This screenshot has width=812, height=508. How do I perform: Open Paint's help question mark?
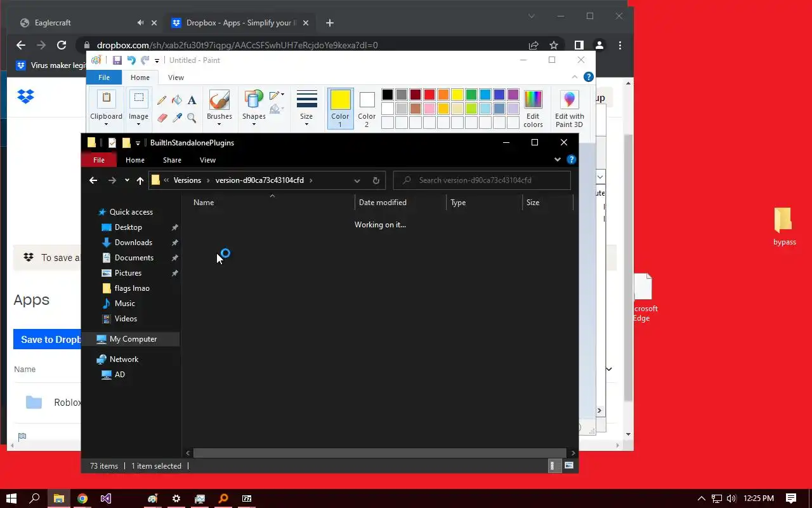588,77
